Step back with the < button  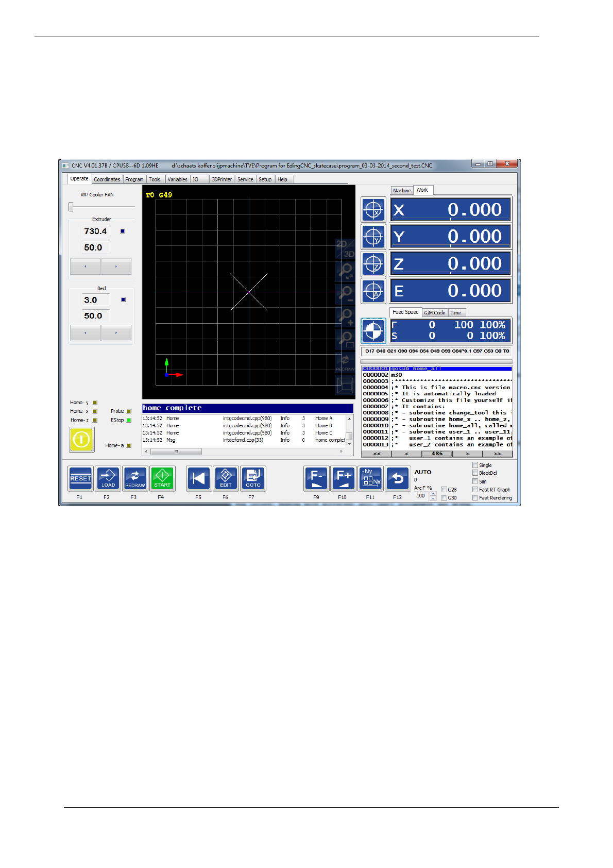[406, 454]
